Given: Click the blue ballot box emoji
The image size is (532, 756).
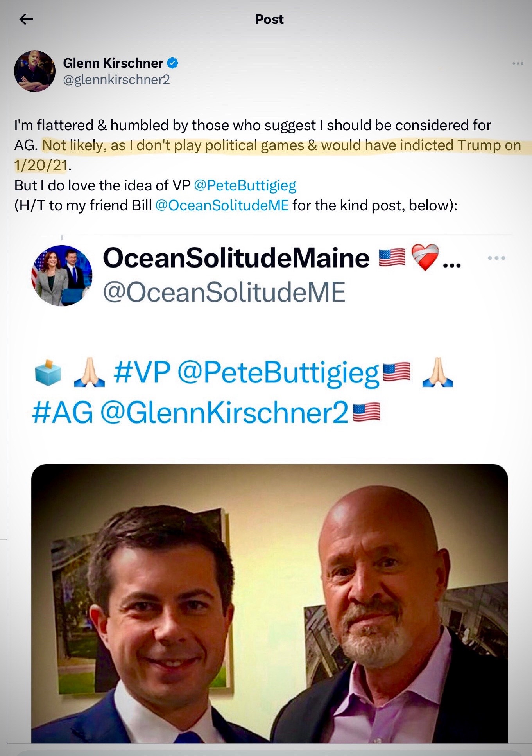Looking at the screenshot, I should pos(48,373).
